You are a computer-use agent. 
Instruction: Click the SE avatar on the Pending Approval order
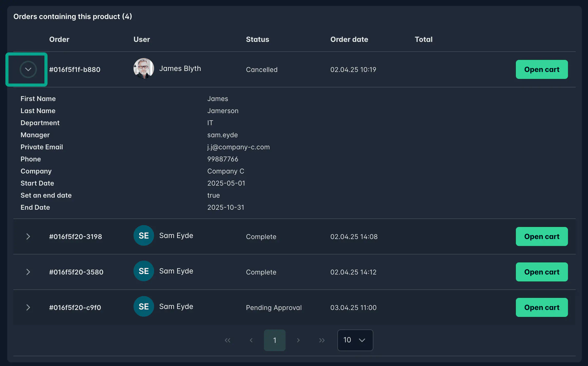(x=144, y=306)
